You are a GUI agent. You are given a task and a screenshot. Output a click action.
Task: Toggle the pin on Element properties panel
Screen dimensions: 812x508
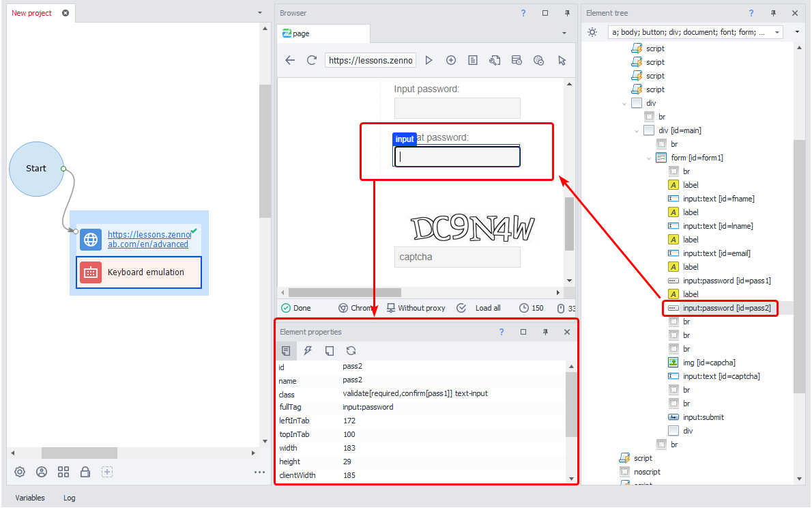[x=545, y=332]
